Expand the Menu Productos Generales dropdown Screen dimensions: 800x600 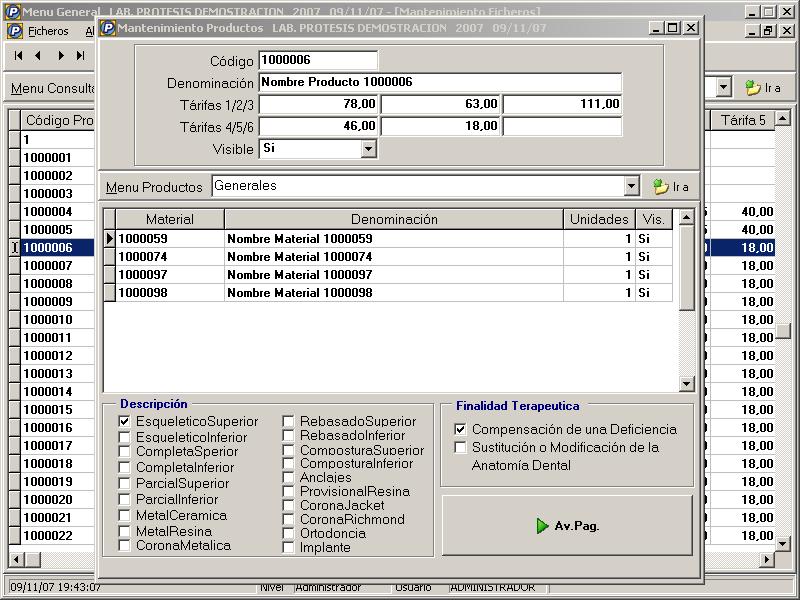coord(631,186)
